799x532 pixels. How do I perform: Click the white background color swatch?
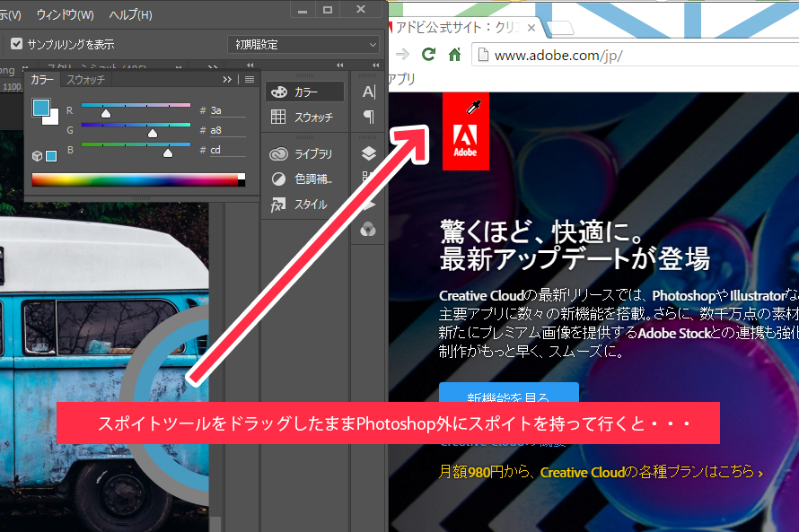[x=52, y=119]
